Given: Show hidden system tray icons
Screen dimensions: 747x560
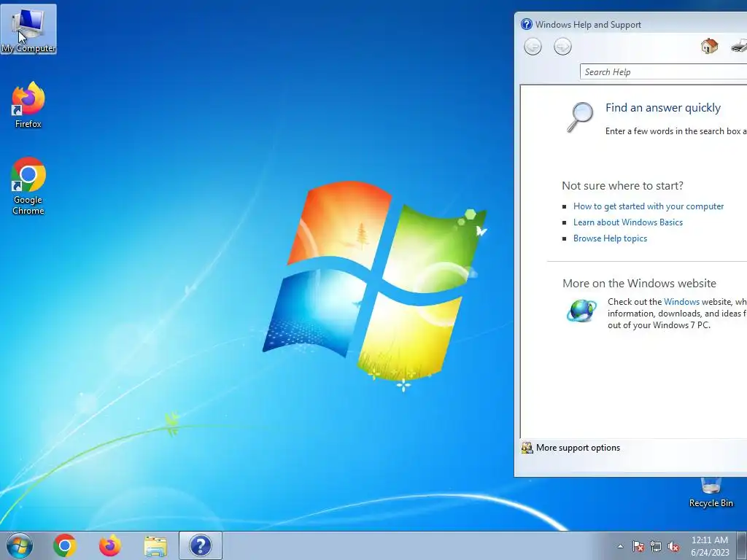Looking at the screenshot, I should (x=620, y=547).
